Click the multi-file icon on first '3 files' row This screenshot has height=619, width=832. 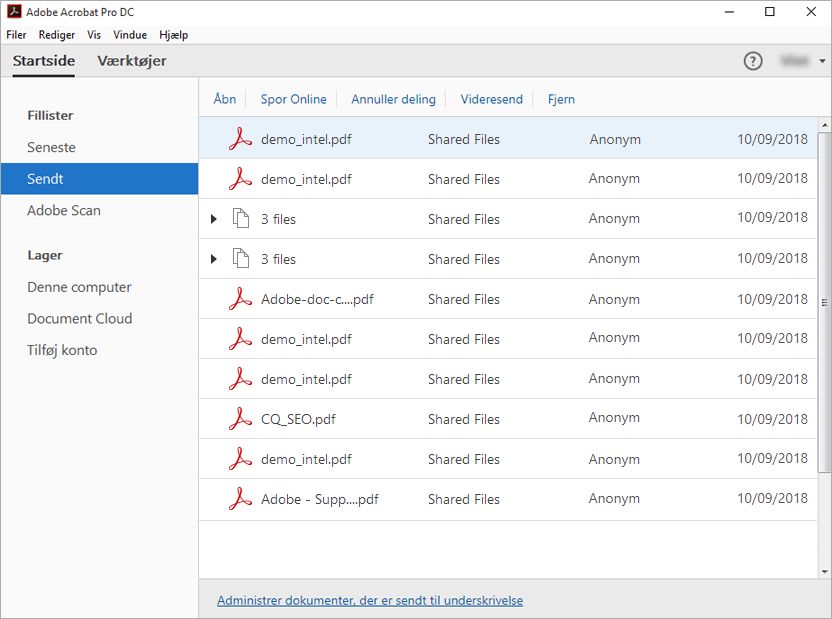(x=240, y=218)
